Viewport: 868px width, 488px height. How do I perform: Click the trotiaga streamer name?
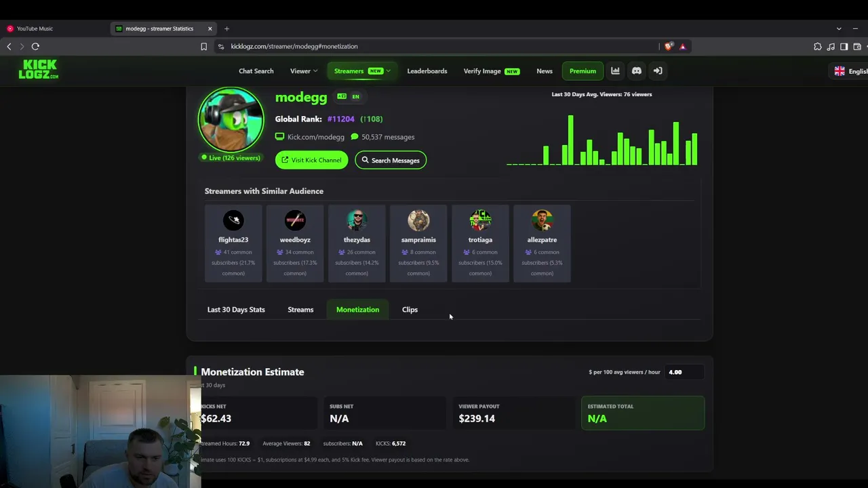click(x=480, y=240)
